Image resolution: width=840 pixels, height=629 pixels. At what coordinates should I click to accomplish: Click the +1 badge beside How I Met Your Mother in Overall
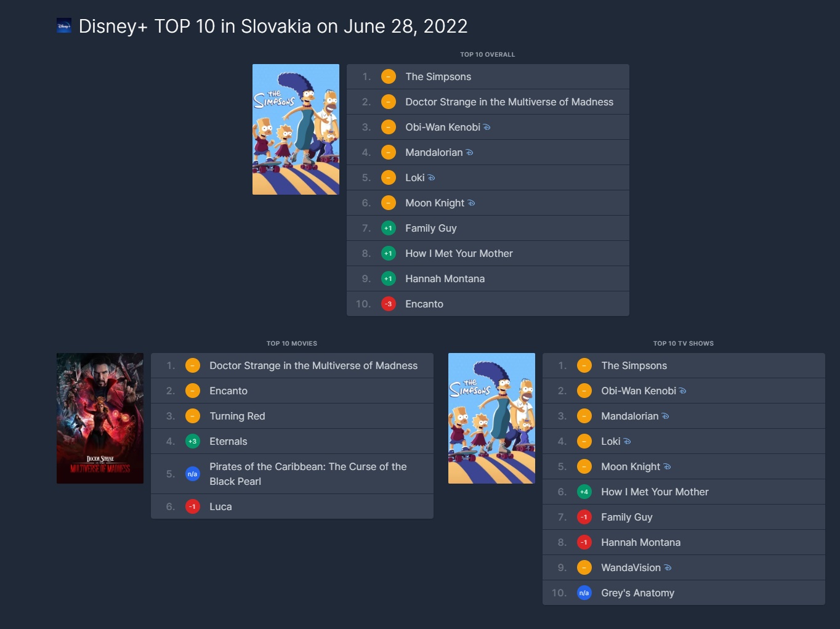coord(389,253)
